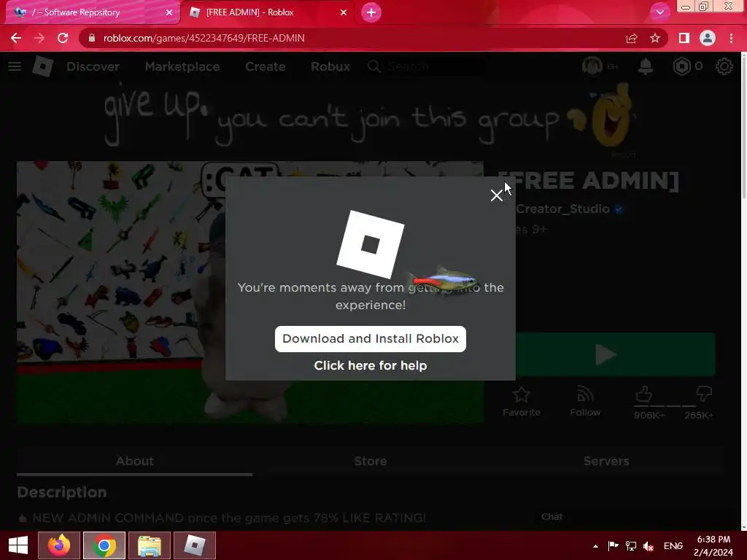
Task: Open the Creator_Studio creator link
Action: (x=562, y=209)
